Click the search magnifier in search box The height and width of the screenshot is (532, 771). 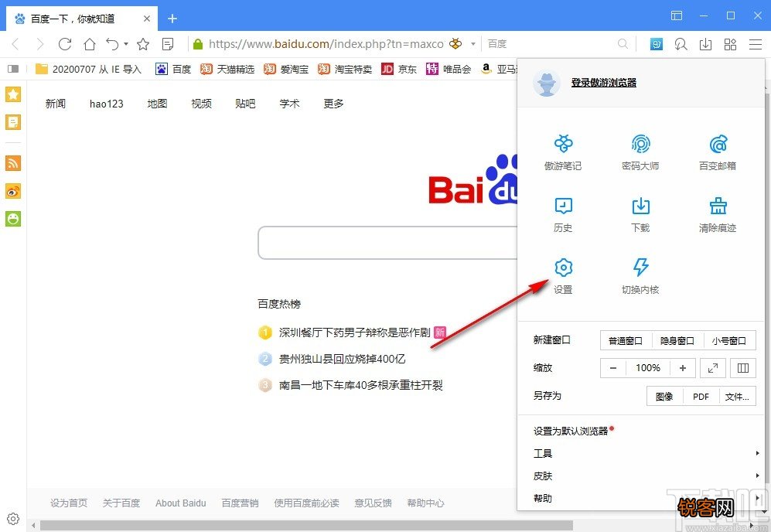(623, 44)
